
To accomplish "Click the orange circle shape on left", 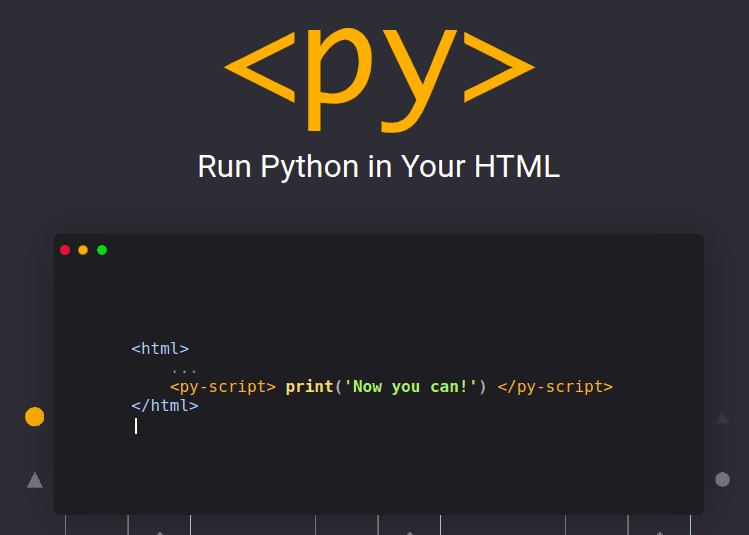I will point(35,417).
